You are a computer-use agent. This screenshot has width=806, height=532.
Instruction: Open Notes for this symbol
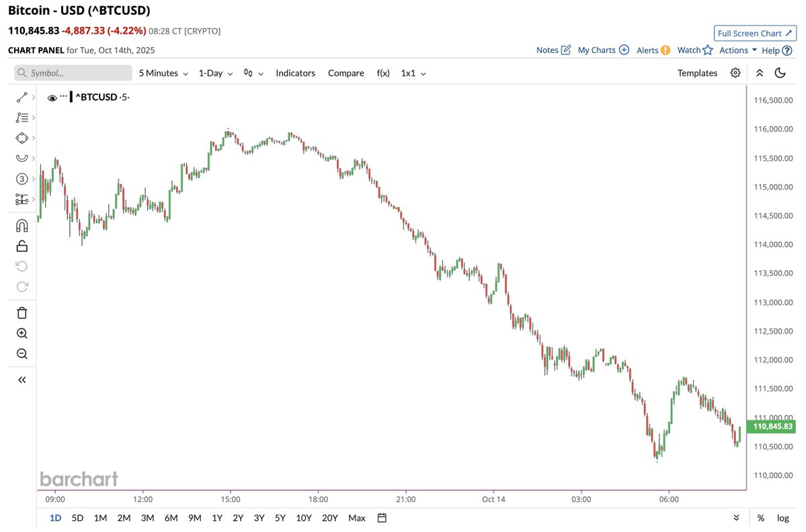point(554,50)
